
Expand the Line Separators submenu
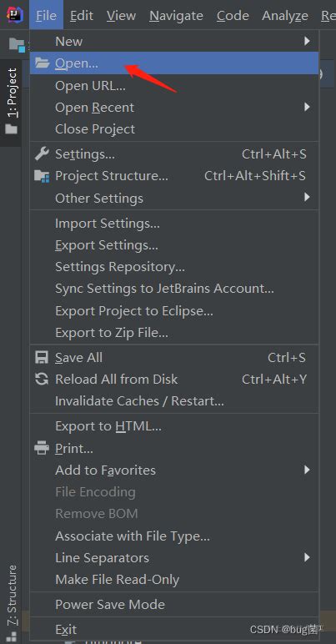pos(307,557)
